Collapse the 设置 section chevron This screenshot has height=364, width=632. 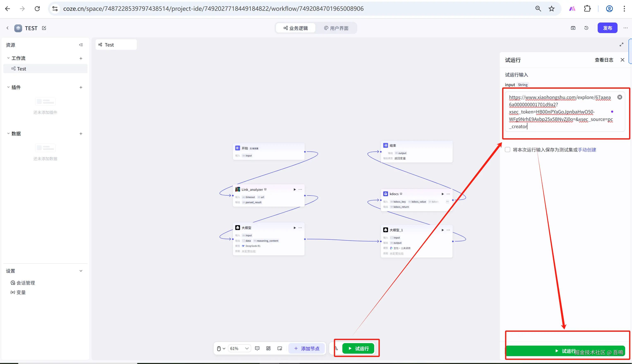point(81,271)
